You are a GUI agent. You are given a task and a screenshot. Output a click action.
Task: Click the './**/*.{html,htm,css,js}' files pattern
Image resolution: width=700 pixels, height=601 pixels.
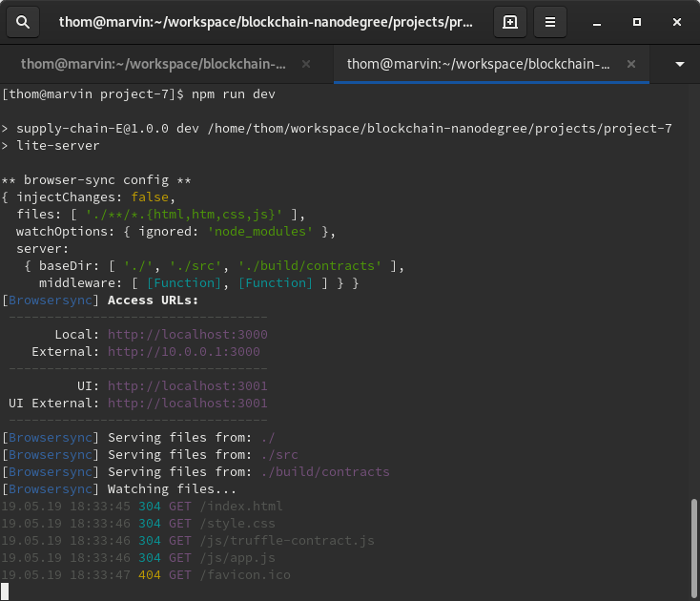click(x=183, y=215)
